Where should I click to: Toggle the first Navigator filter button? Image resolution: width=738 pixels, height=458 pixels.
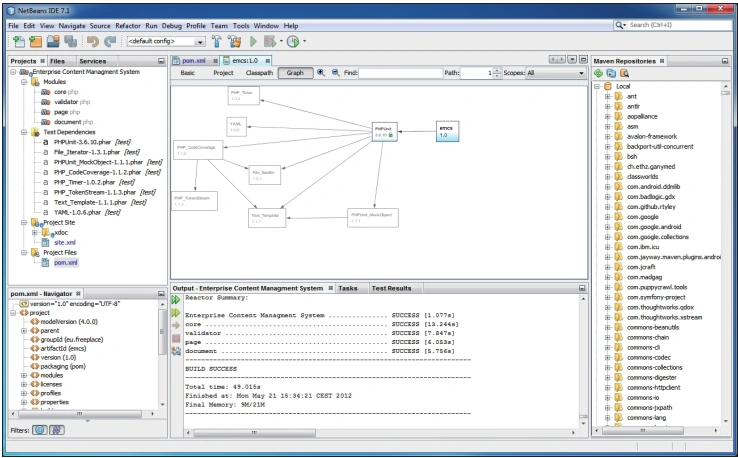click(40, 430)
